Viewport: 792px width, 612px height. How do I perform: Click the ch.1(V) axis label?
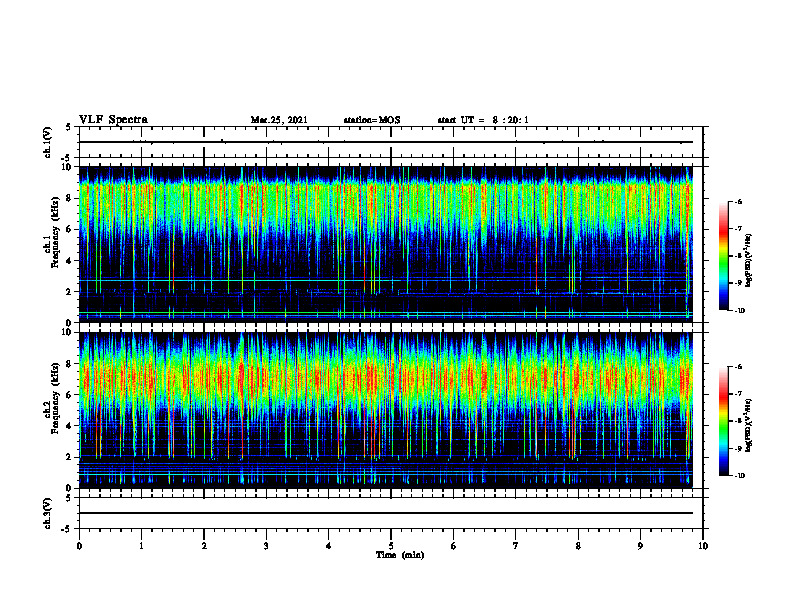coord(47,142)
